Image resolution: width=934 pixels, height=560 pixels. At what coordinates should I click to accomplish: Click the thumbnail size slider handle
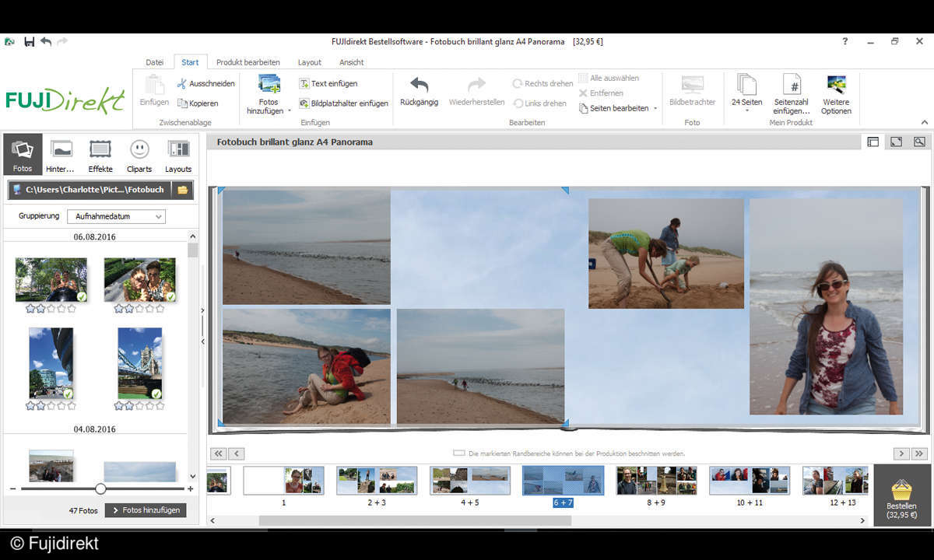100,488
